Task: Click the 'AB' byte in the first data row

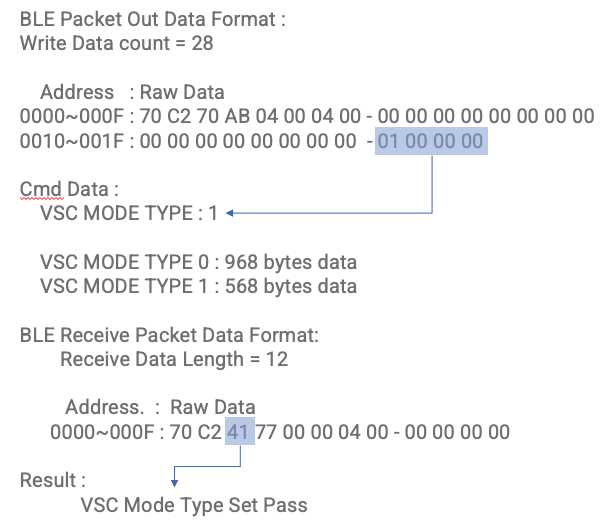Action: pyautogui.click(x=237, y=116)
